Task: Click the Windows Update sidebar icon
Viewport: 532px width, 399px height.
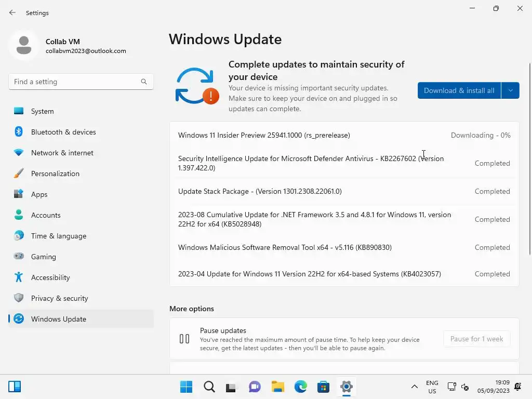Action: pyautogui.click(x=19, y=318)
